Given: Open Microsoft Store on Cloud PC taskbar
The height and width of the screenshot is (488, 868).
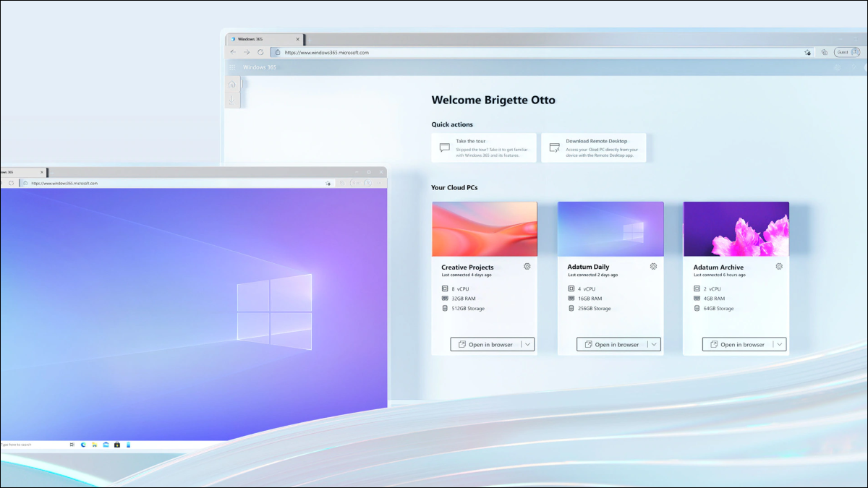Looking at the screenshot, I should pyautogui.click(x=117, y=445).
